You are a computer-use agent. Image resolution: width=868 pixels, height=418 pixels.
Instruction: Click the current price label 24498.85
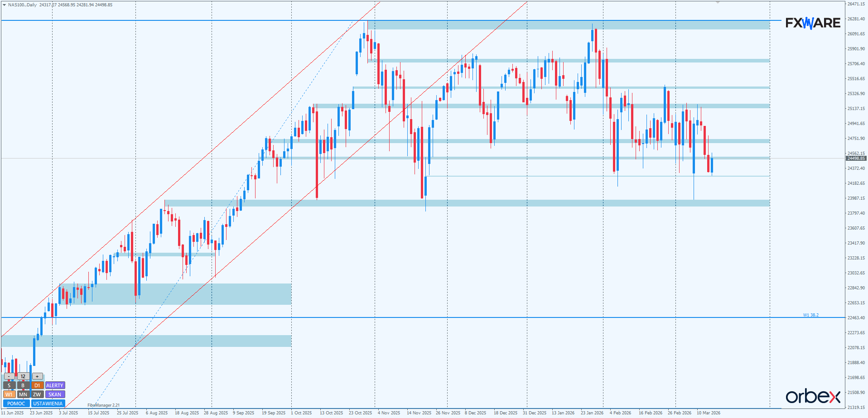(856, 159)
